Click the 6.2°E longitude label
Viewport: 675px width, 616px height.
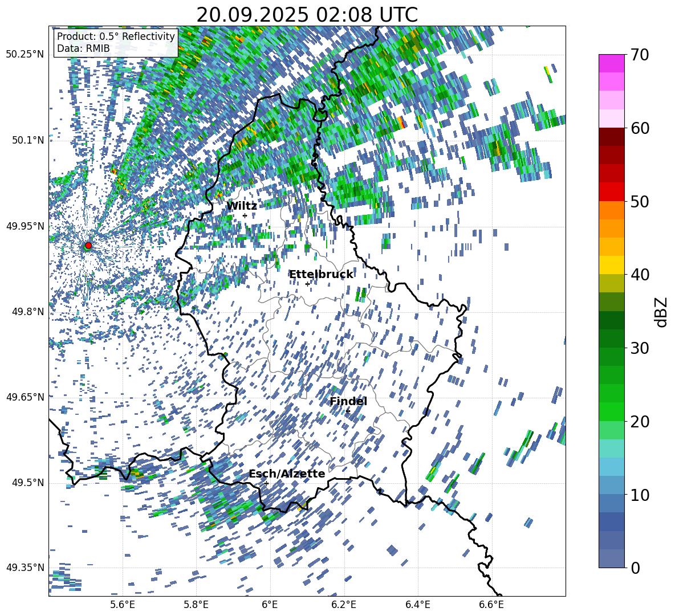pyautogui.click(x=344, y=605)
